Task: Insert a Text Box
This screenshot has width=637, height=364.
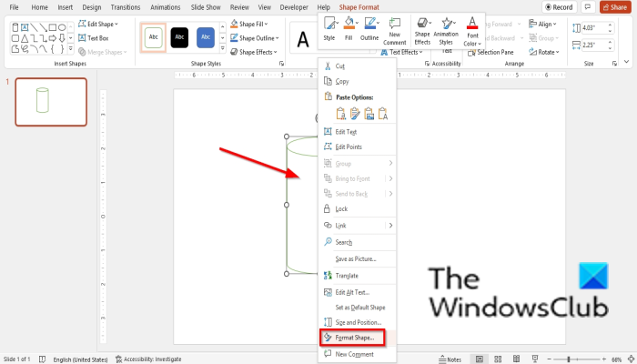Action: [x=94, y=38]
